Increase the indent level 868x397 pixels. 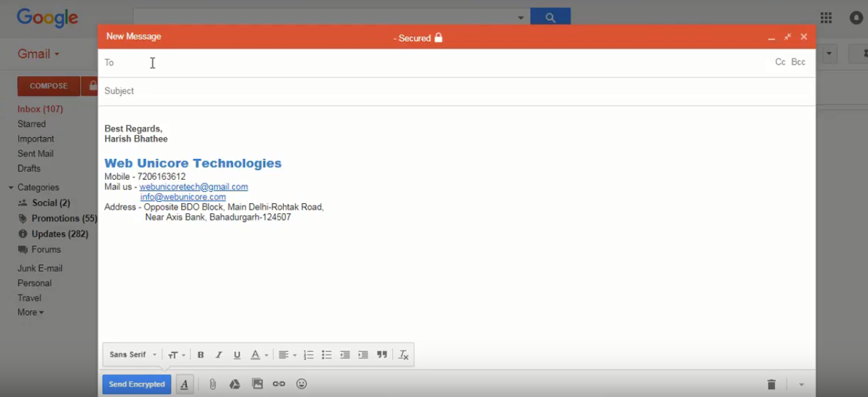(363, 355)
